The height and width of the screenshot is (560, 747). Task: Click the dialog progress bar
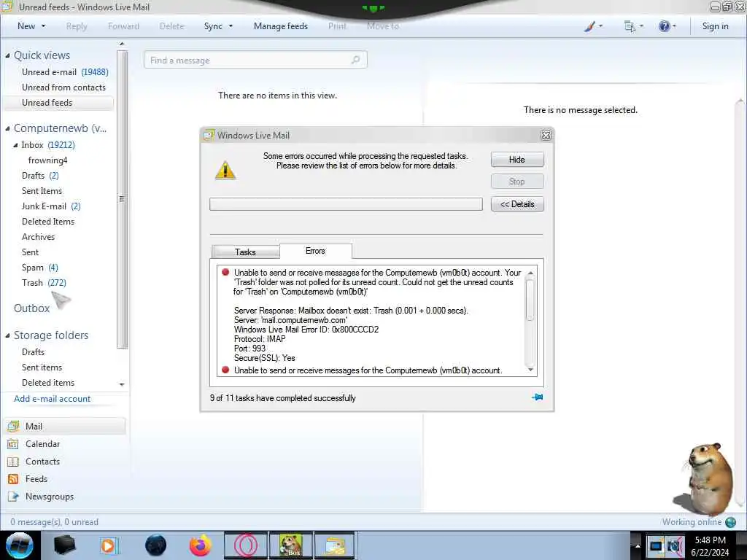pos(346,204)
